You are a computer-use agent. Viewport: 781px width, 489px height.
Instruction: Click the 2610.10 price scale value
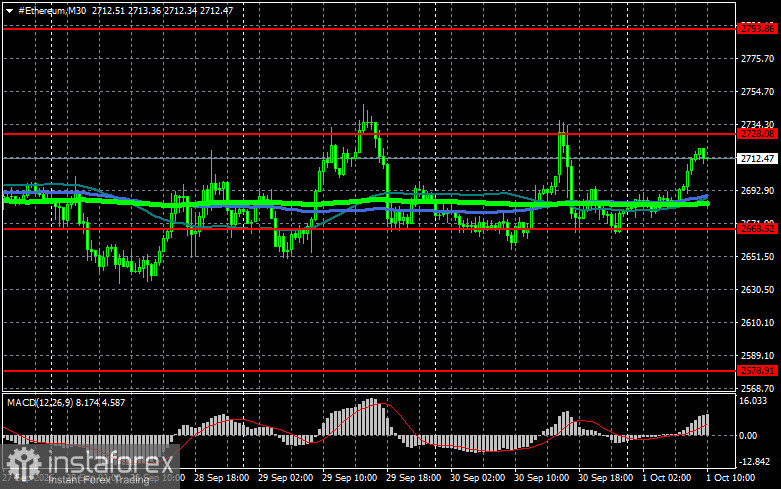(x=757, y=323)
